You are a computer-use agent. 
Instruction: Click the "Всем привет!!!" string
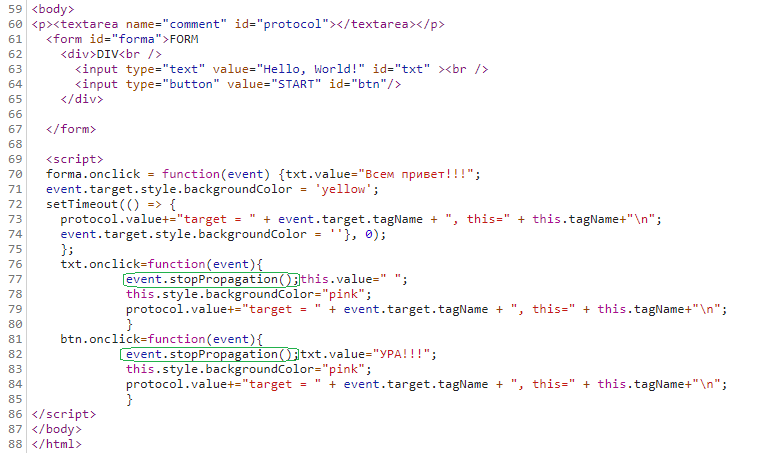(416, 174)
